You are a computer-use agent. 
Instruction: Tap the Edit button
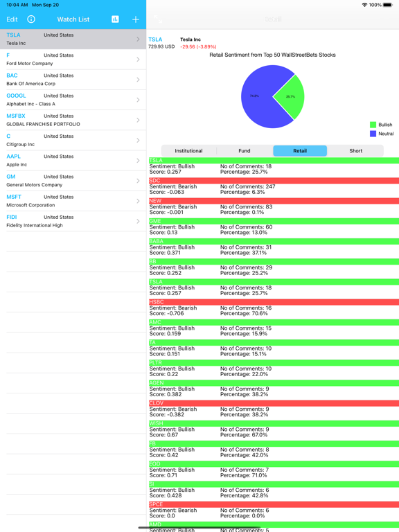click(x=12, y=19)
